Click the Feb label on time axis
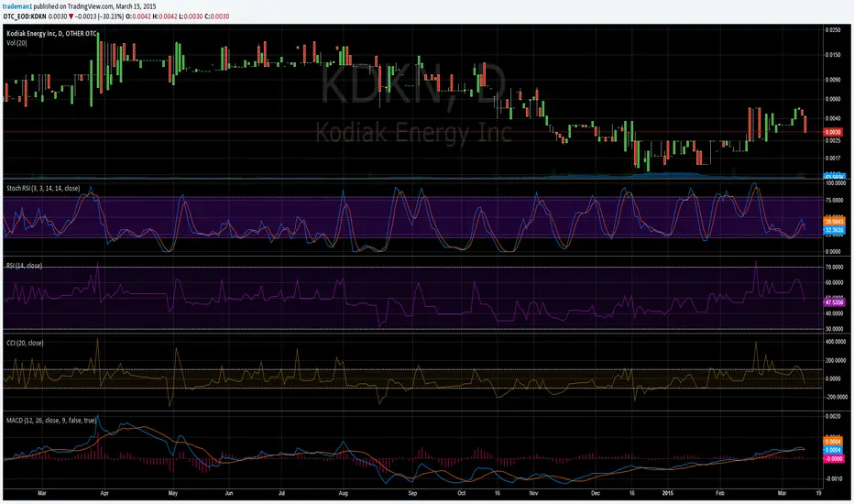The height and width of the screenshot is (504, 854). pos(720,493)
